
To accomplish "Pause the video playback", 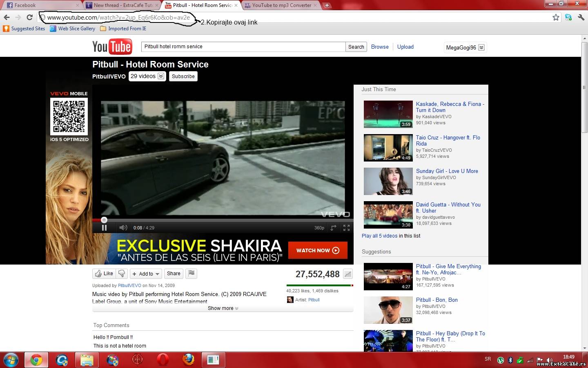I will coord(104,228).
